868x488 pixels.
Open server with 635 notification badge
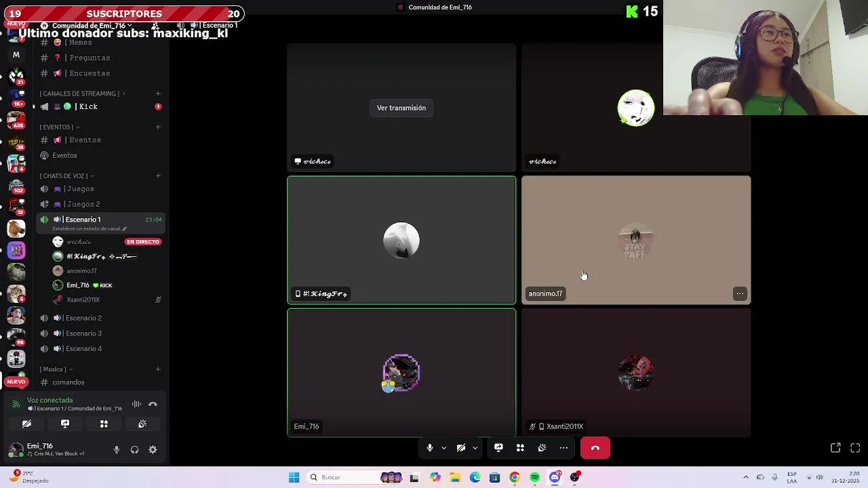click(16, 119)
